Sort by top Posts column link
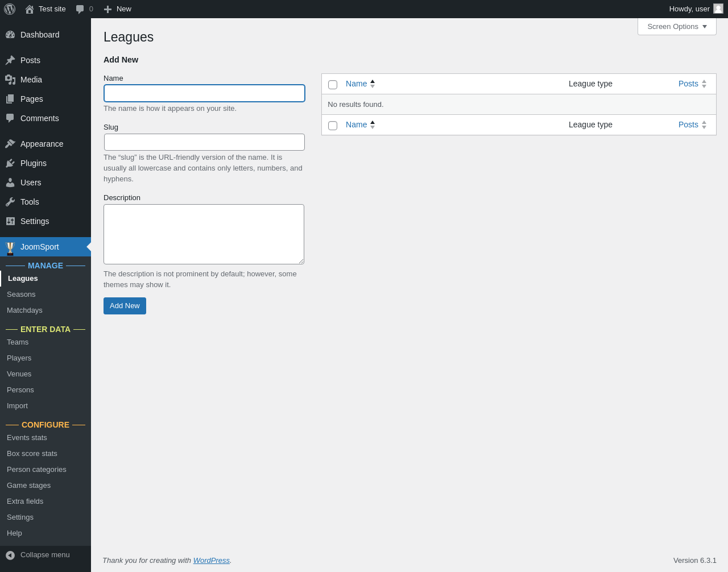The width and height of the screenshot is (728, 572). (x=688, y=84)
